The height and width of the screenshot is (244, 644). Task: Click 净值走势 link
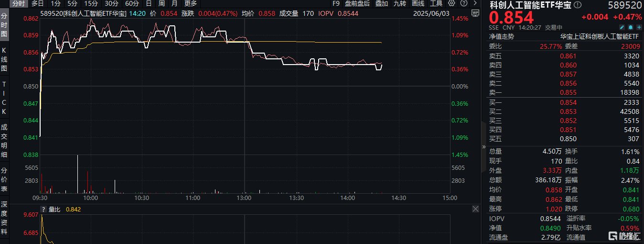501,36
